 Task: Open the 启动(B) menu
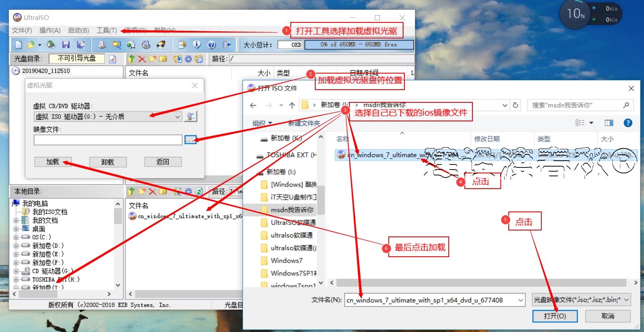(x=79, y=30)
